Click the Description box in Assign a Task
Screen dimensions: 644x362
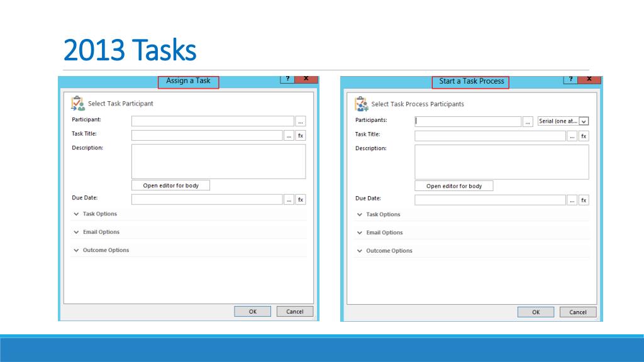tap(218, 162)
